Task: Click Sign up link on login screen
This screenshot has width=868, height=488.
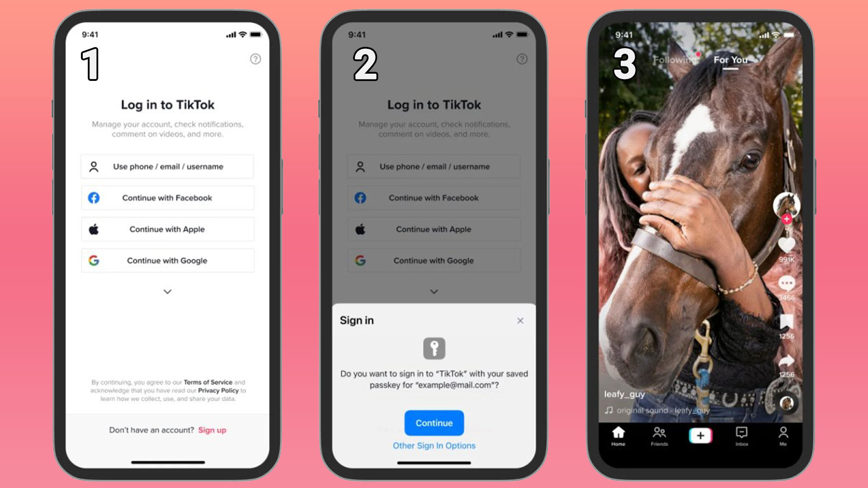Action: click(212, 430)
